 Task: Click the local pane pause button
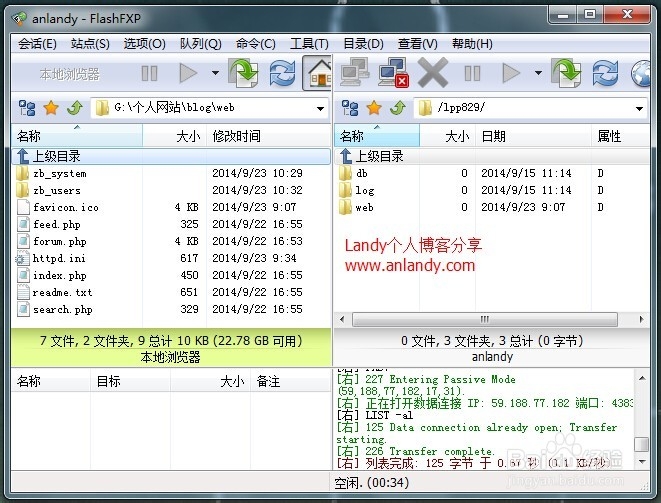(149, 73)
